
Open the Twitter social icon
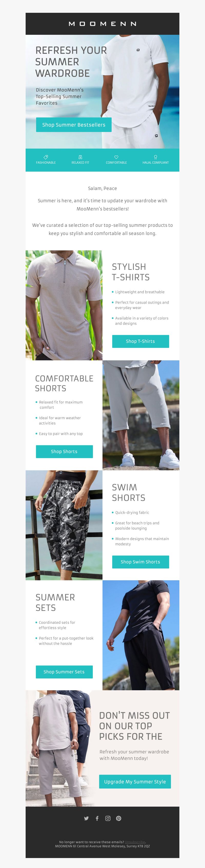tap(86, 818)
